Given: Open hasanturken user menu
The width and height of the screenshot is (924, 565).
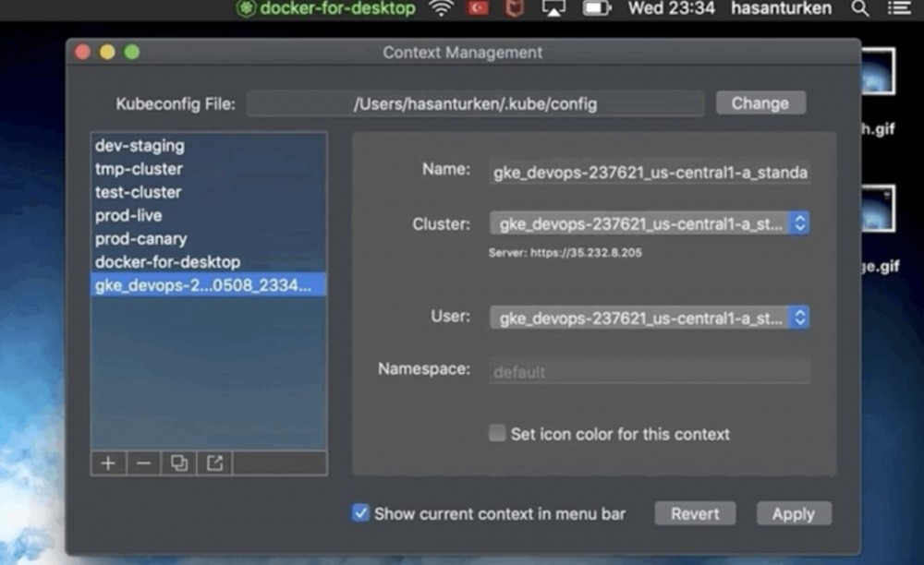Looking at the screenshot, I should pos(782,8).
